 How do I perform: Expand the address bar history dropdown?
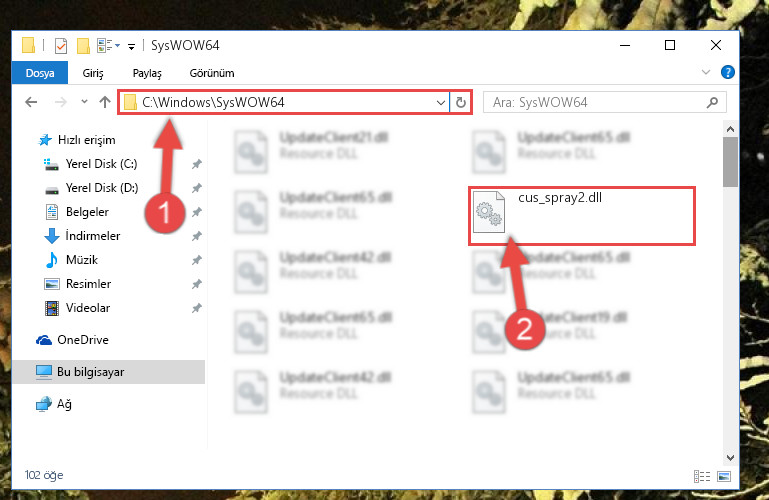pyautogui.click(x=440, y=102)
